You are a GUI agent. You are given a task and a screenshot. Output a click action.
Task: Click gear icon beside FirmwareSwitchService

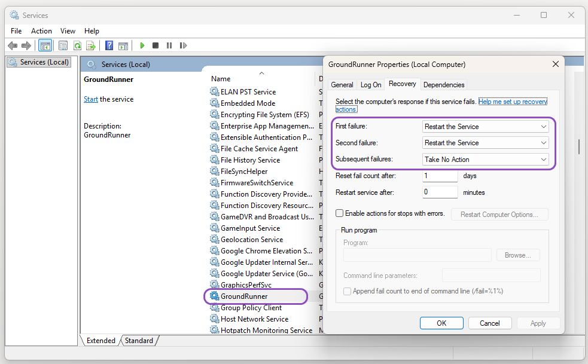point(215,182)
